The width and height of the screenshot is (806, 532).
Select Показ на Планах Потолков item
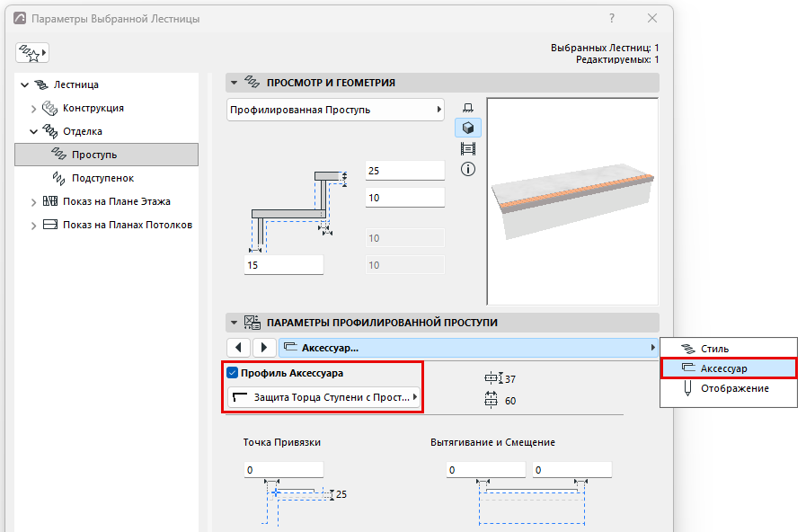127,225
